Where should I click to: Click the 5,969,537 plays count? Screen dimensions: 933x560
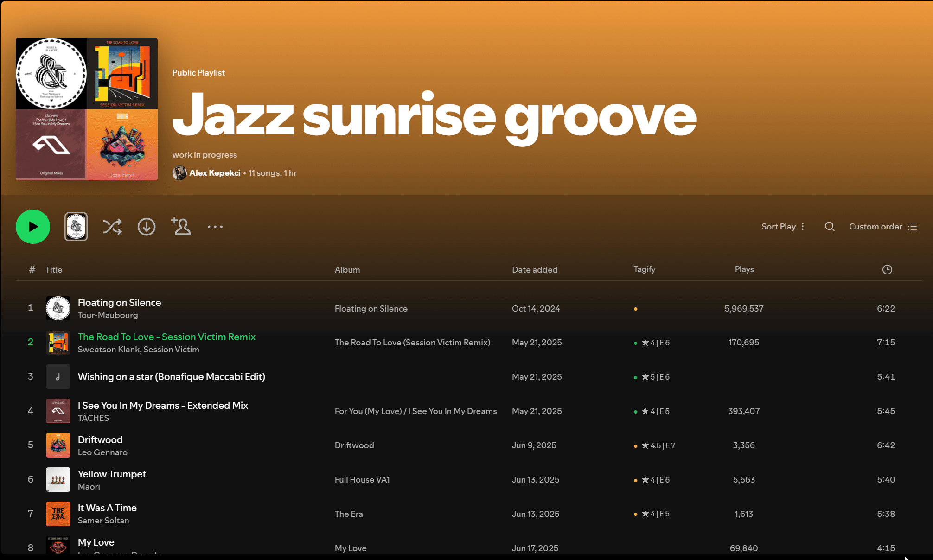point(744,309)
